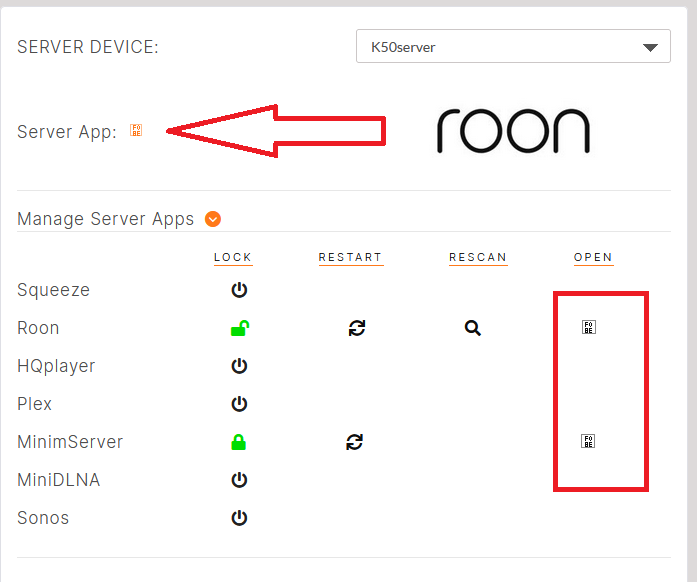Click the LOCK column header
Image resolution: width=697 pixels, height=582 pixels.
pyautogui.click(x=233, y=257)
